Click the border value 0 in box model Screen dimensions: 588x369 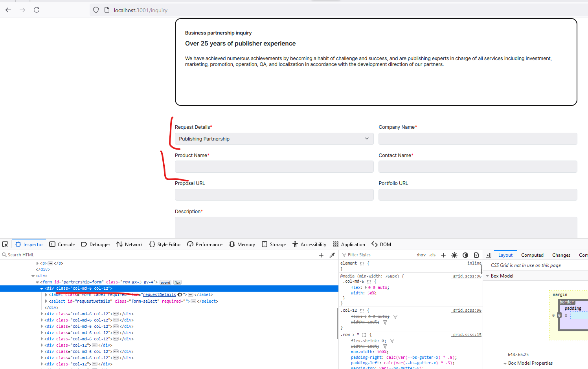559,315
